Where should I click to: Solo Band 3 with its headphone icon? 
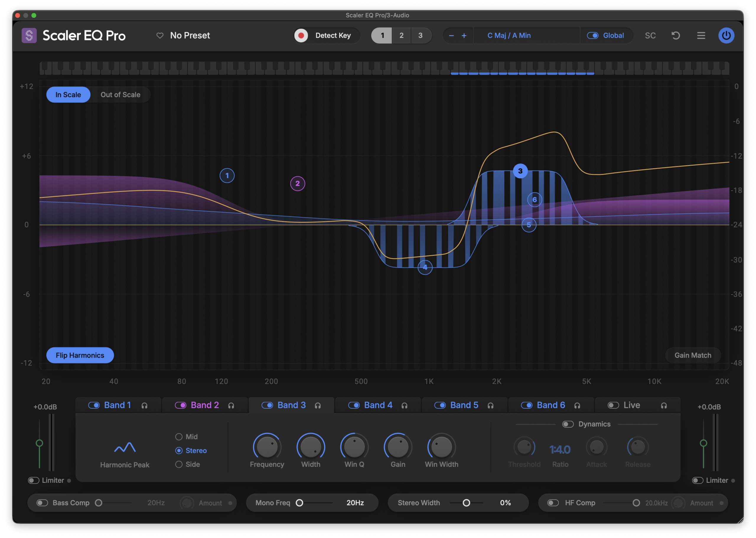coord(318,405)
